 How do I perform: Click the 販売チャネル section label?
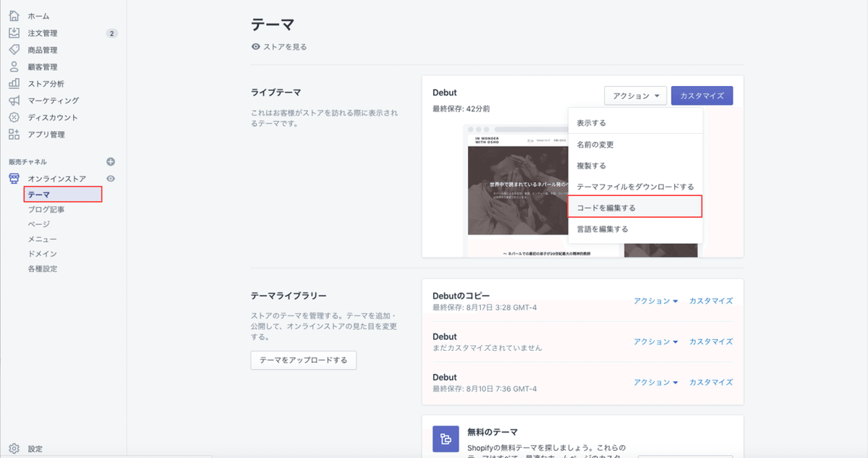point(27,162)
